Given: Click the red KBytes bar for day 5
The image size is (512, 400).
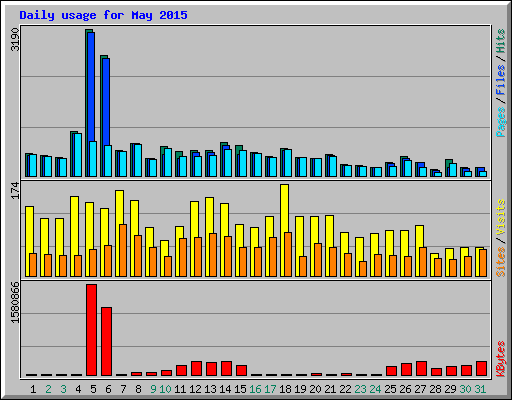Looking at the screenshot, I should click(x=91, y=330).
